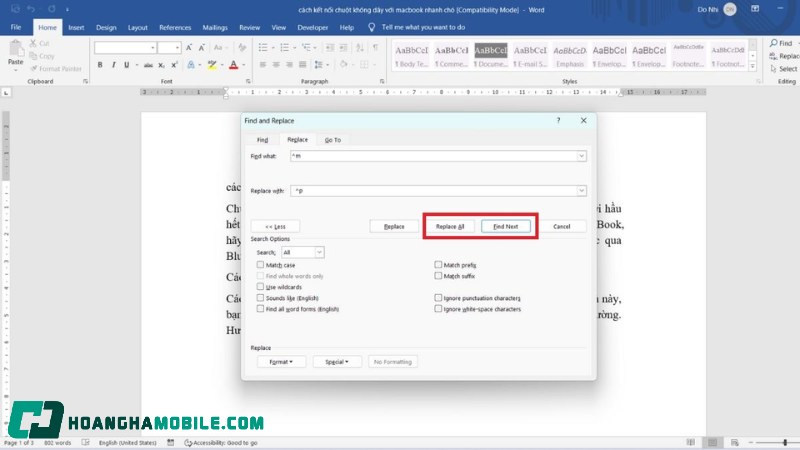Open help with the dialog question mark
800x450 pixels.
(x=558, y=120)
